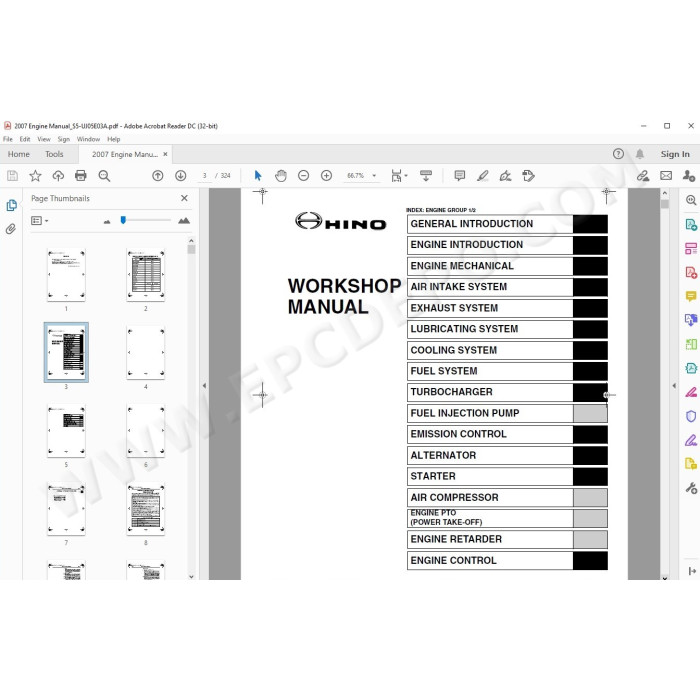Screen dimensions: 700x700
Task: Select page 1 thumbnail
Action: pyautogui.click(x=66, y=275)
